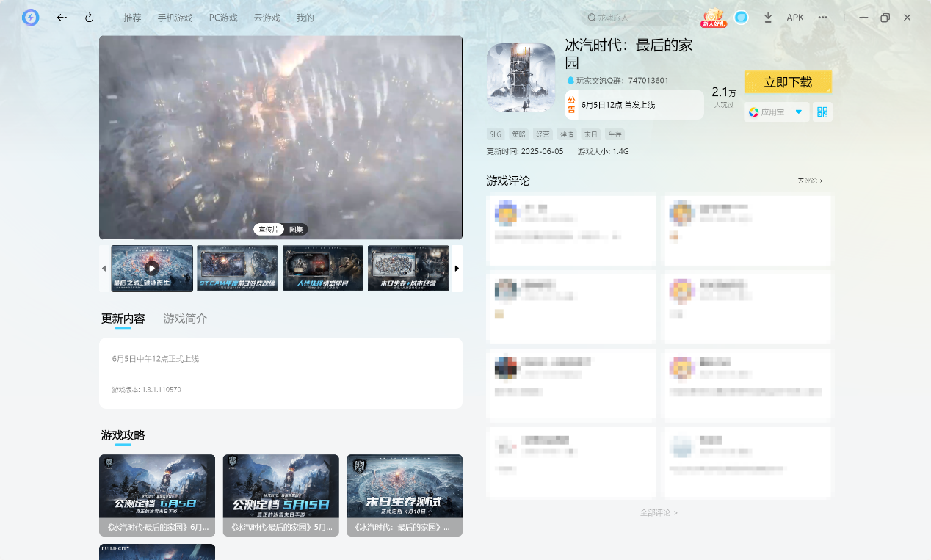The height and width of the screenshot is (560, 931).
Task: Click the orange 公告 announcement badge
Action: (572, 105)
